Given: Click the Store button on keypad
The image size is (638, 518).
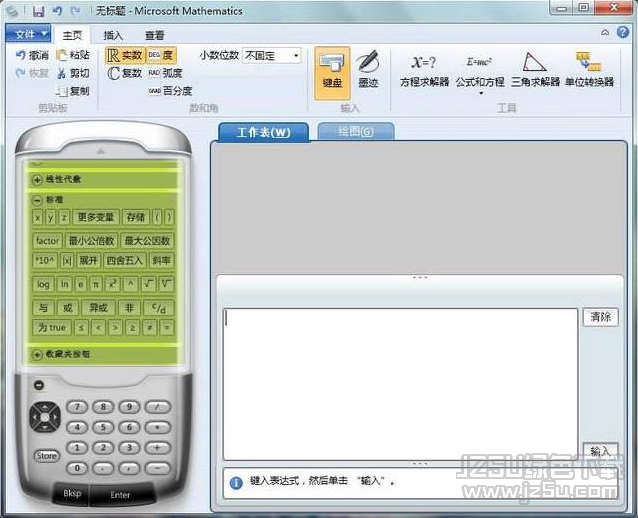Looking at the screenshot, I should click(x=46, y=456).
